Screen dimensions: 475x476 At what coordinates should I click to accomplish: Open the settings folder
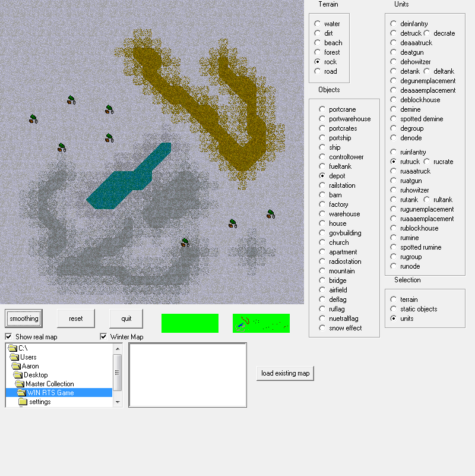(34, 402)
